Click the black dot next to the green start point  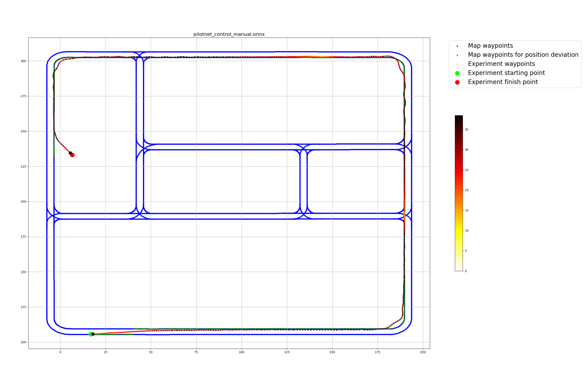click(x=93, y=334)
